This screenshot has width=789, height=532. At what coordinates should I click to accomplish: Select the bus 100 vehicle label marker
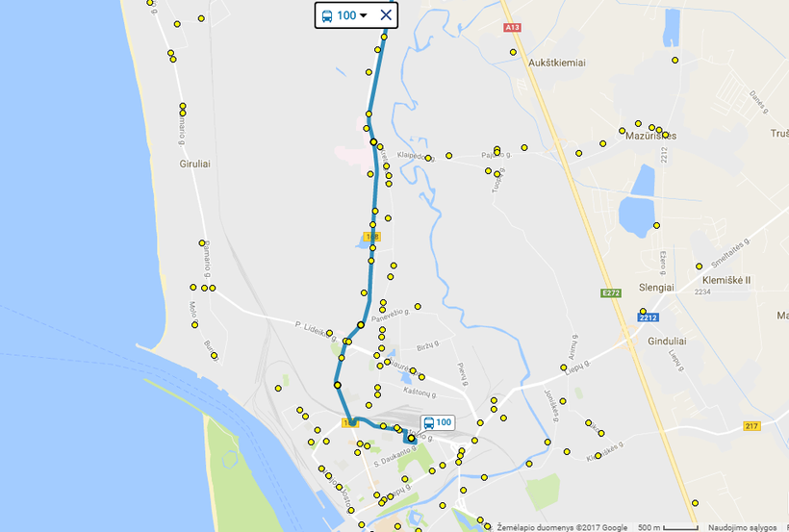pos(438,422)
